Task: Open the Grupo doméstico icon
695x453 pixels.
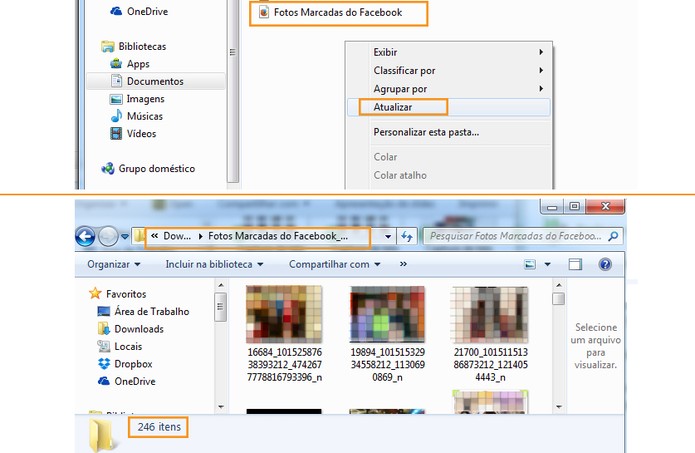Action: [x=108, y=168]
